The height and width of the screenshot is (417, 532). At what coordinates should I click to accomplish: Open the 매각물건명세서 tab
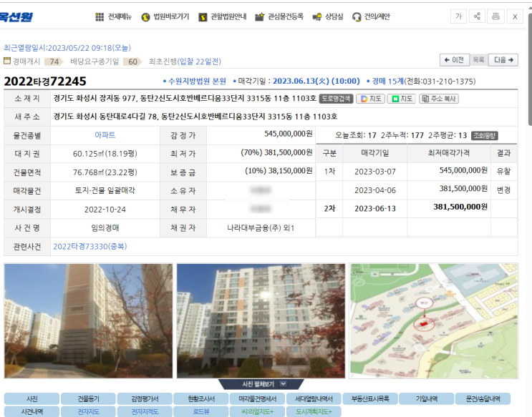tap(257, 398)
